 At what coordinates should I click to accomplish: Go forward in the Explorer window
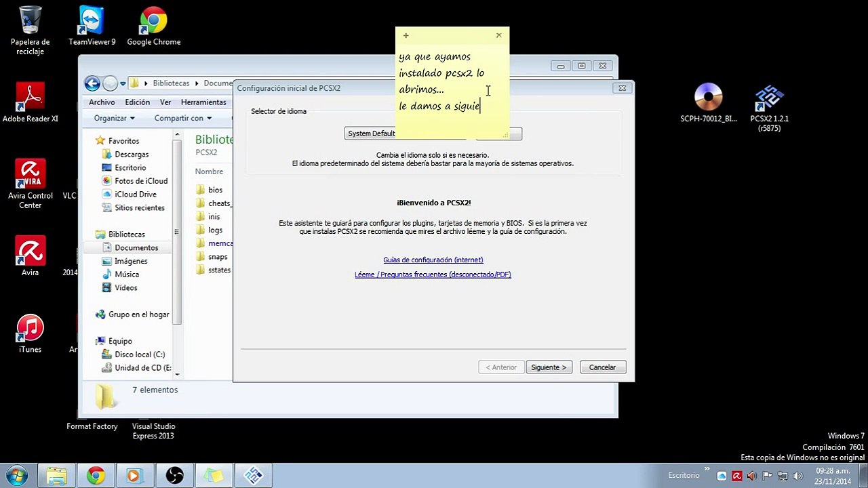click(110, 83)
